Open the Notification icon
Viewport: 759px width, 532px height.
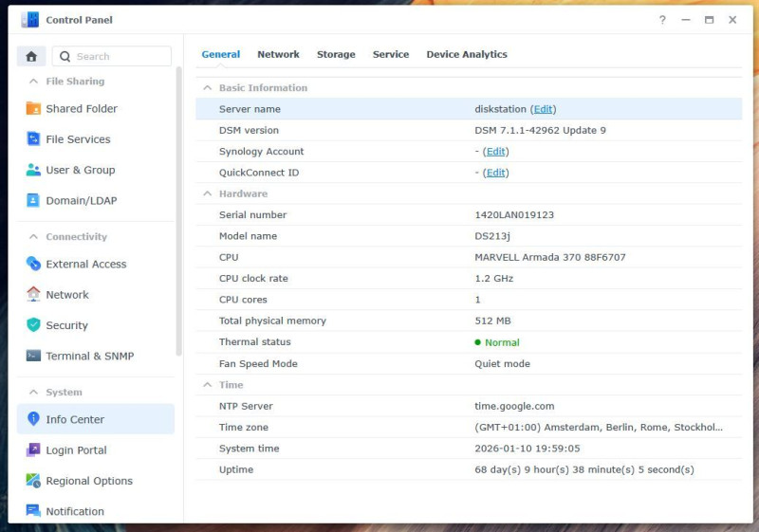(x=33, y=511)
